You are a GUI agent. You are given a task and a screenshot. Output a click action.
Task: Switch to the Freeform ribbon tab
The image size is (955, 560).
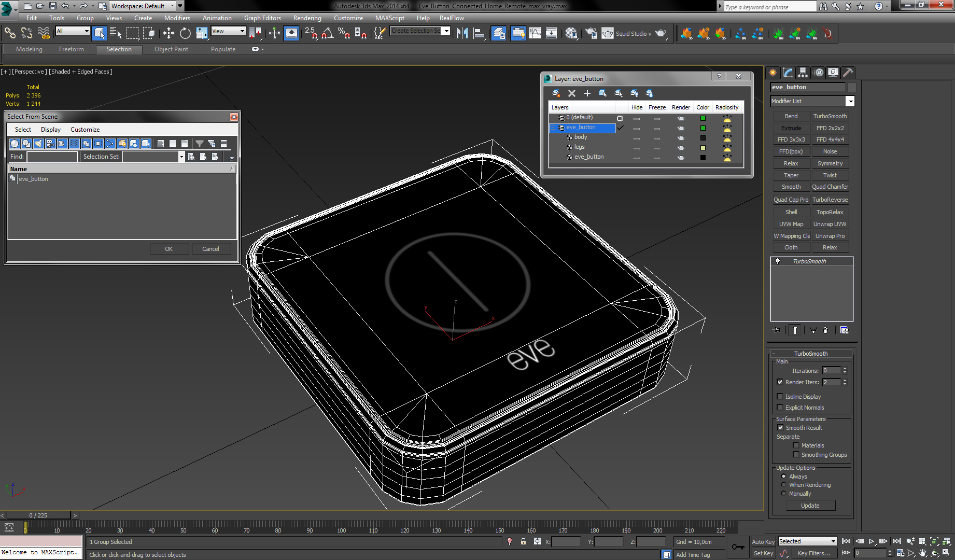(x=71, y=49)
